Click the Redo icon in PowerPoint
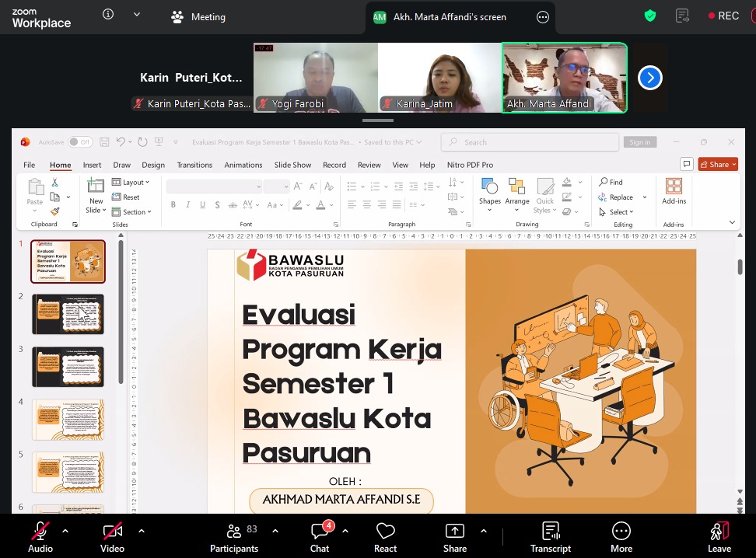756x558 pixels. (142, 141)
